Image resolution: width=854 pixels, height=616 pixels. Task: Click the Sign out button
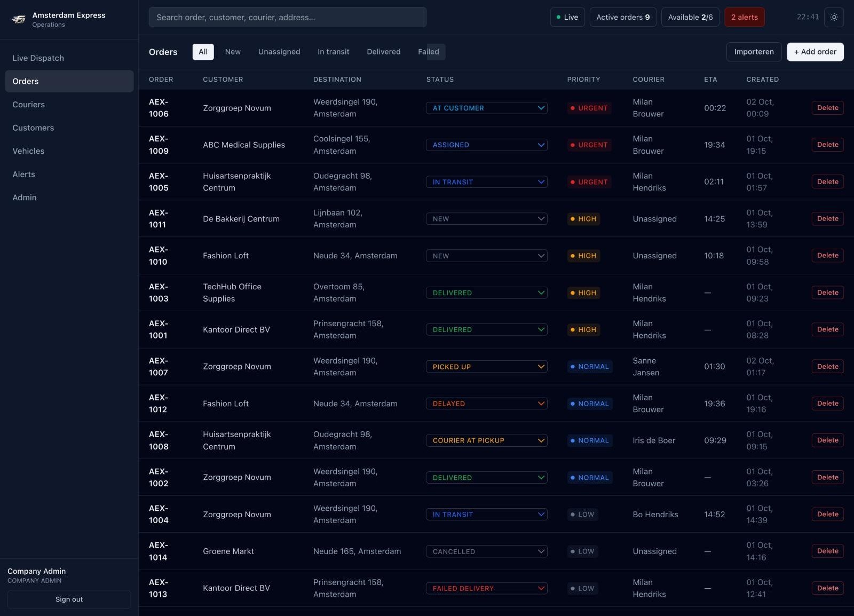(69, 599)
